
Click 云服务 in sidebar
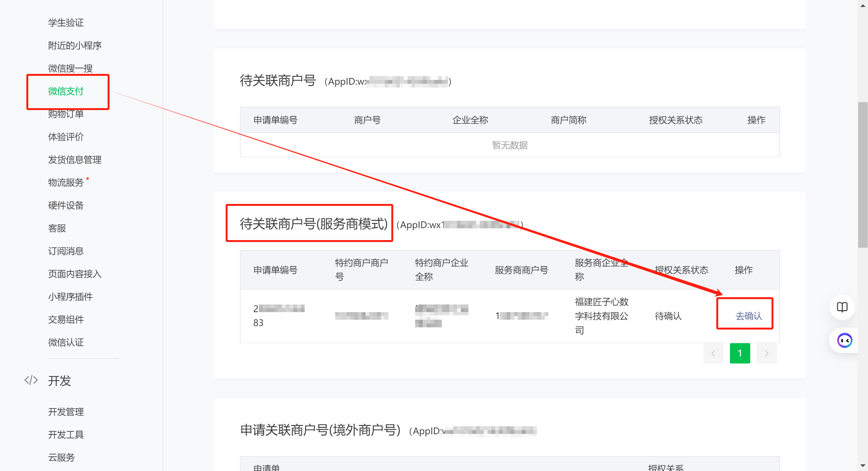point(61,457)
